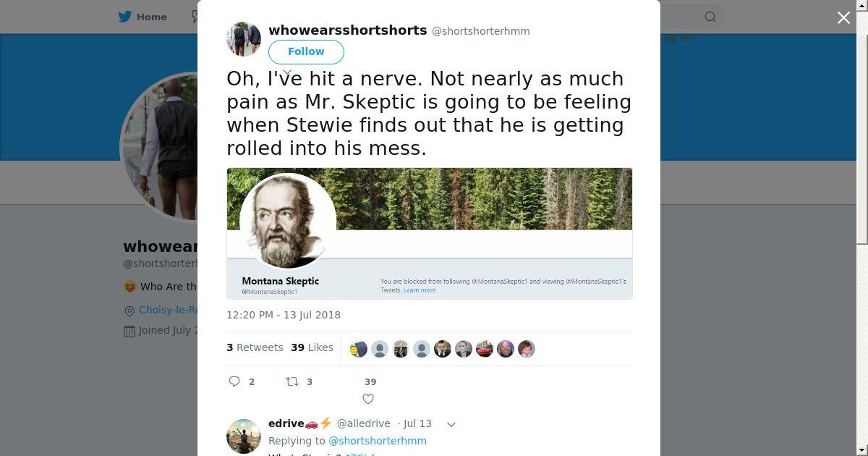The width and height of the screenshot is (868, 456).
Task: Open the @shortshorterhmm reply link
Action: coord(378,441)
